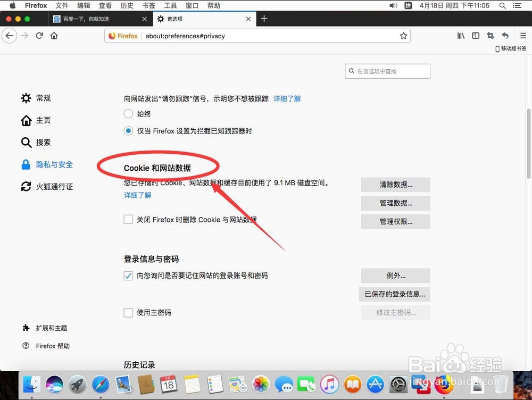The height and width of the screenshot is (400, 532).
Task: Select the 始终 tracking radio button
Action: 128,113
